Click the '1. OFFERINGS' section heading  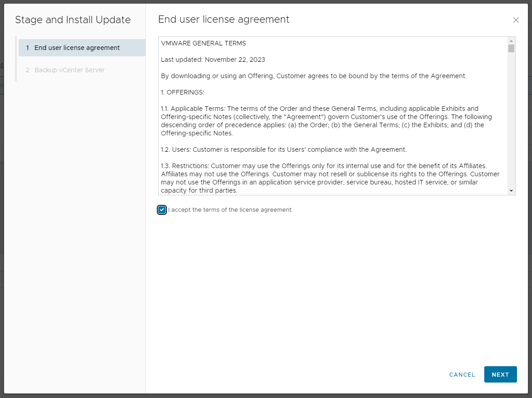point(182,92)
